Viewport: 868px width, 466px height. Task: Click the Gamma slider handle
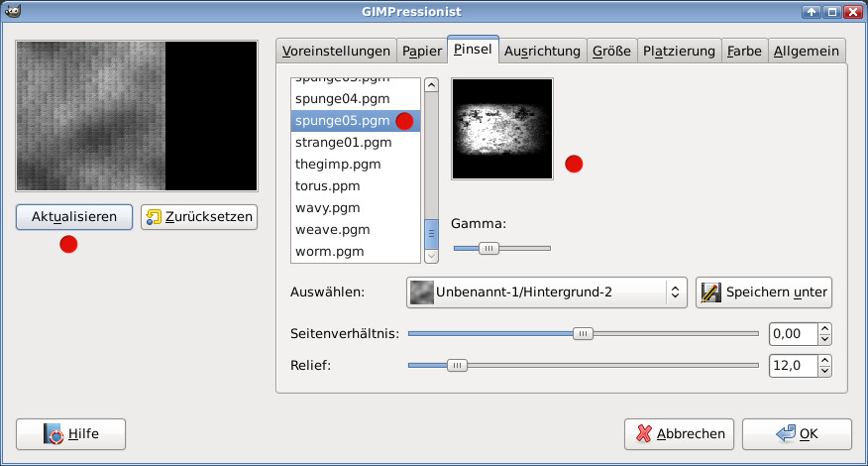point(488,248)
